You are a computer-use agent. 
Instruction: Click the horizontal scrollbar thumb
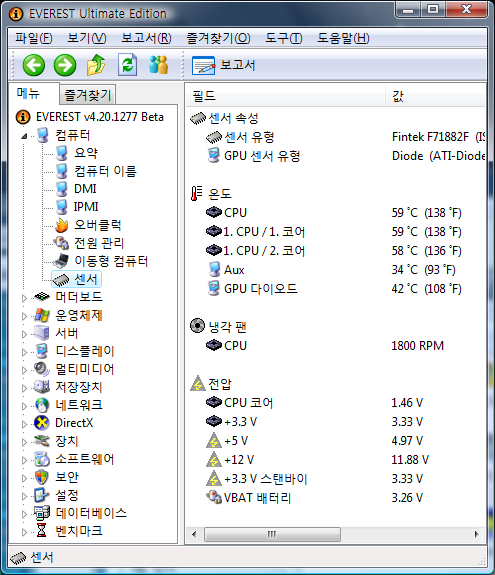click(x=272, y=534)
